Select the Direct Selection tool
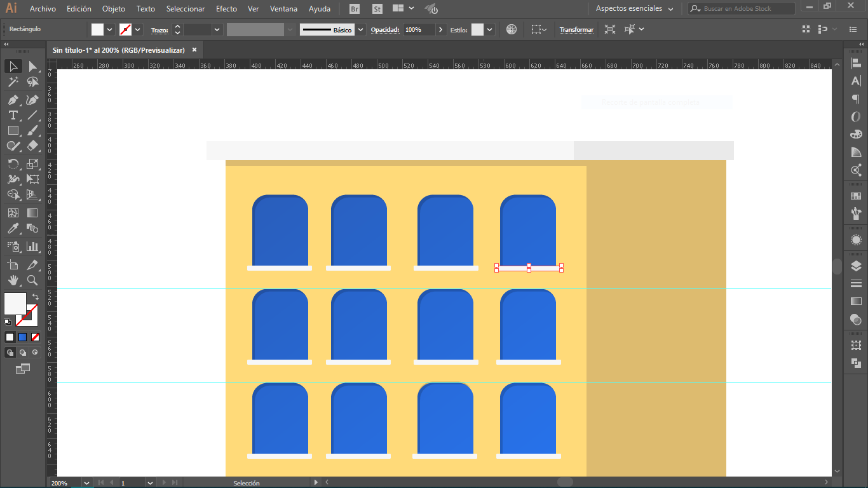 tap(32, 67)
